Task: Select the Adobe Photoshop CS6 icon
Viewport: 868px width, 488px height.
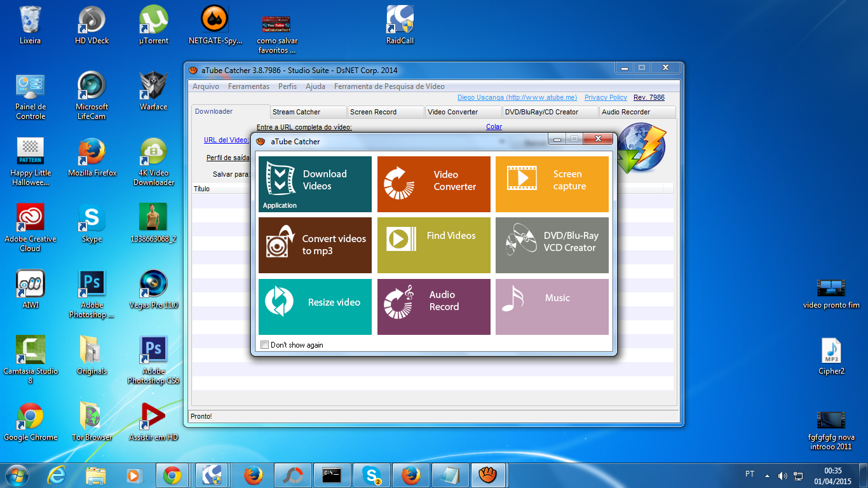Action: (154, 360)
